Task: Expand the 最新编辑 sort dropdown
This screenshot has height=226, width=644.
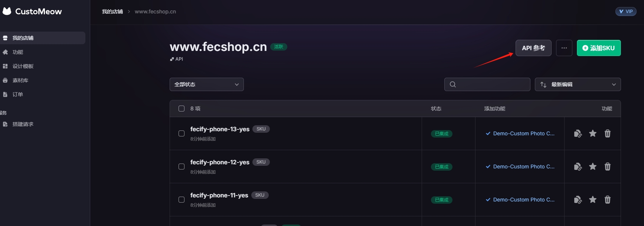Action: coord(578,84)
